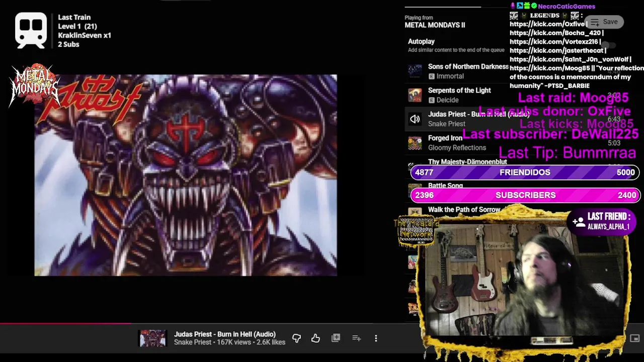
Task: Click the speaker icon on playing queue item
Action: tap(415, 119)
